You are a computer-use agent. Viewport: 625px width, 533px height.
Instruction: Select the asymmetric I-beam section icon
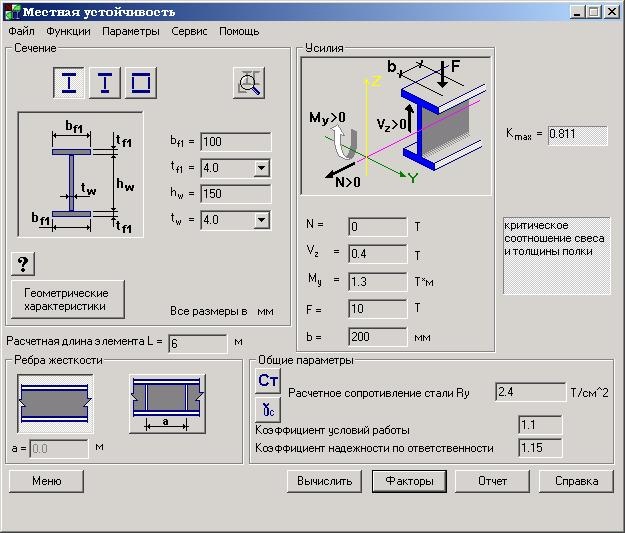point(105,82)
